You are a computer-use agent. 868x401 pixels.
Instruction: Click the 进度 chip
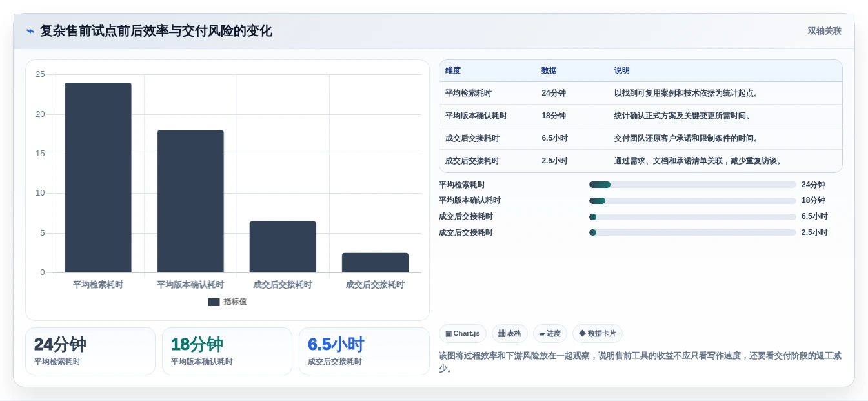[x=550, y=334]
